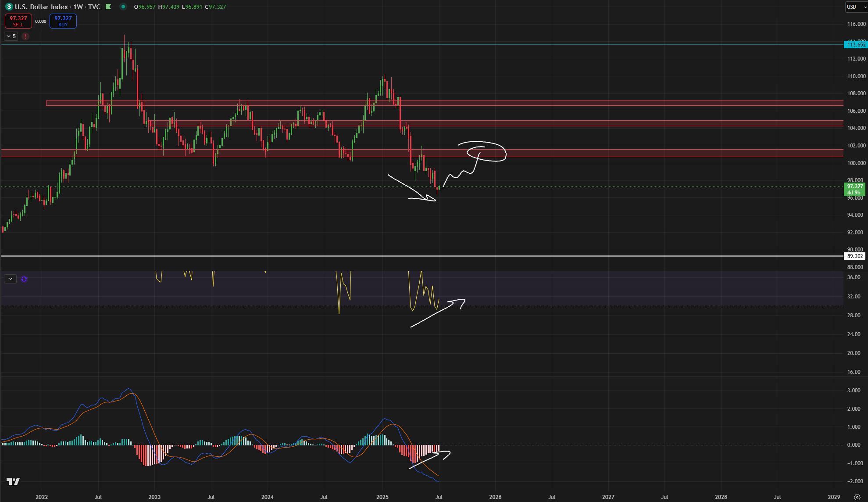Click the 113.652 cyan price label
The width and height of the screenshot is (868, 502).
pyautogui.click(x=855, y=45)
